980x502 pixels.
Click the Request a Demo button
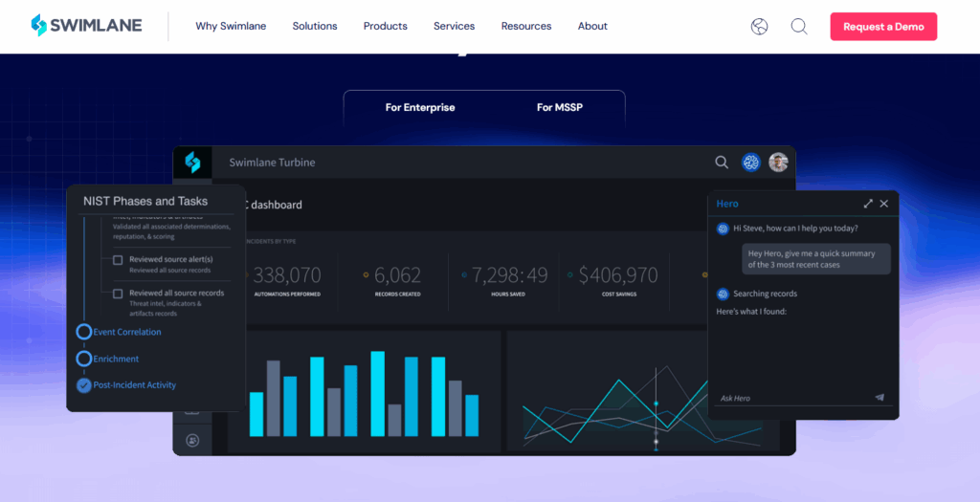pyautogui.click(x=882, y=27)
